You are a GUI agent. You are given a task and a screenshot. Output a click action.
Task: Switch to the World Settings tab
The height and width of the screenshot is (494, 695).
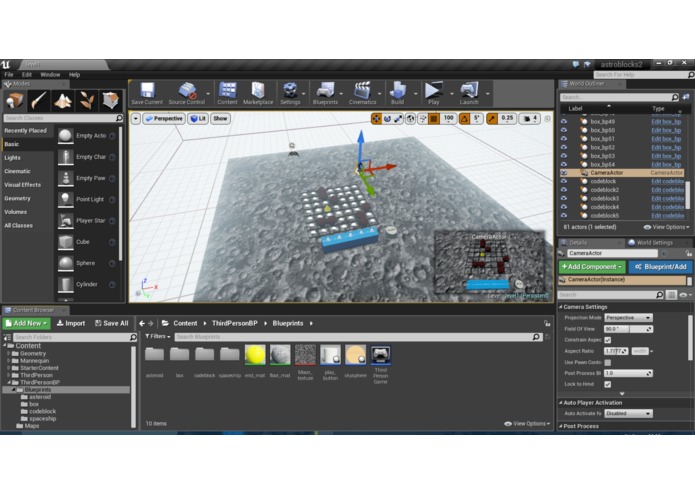(650, 242)
